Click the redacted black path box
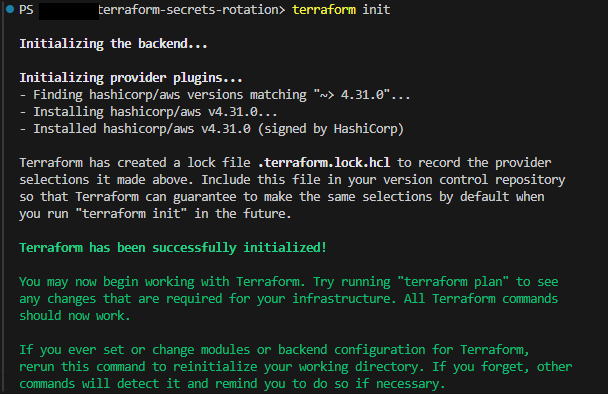Image resolution: width=611 pixels, height=394 pixels. 69,11
